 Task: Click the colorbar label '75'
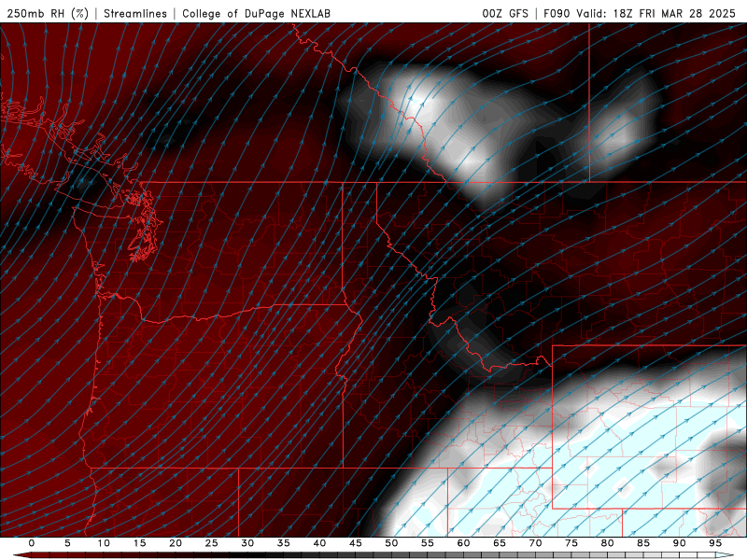coord(571,543)
